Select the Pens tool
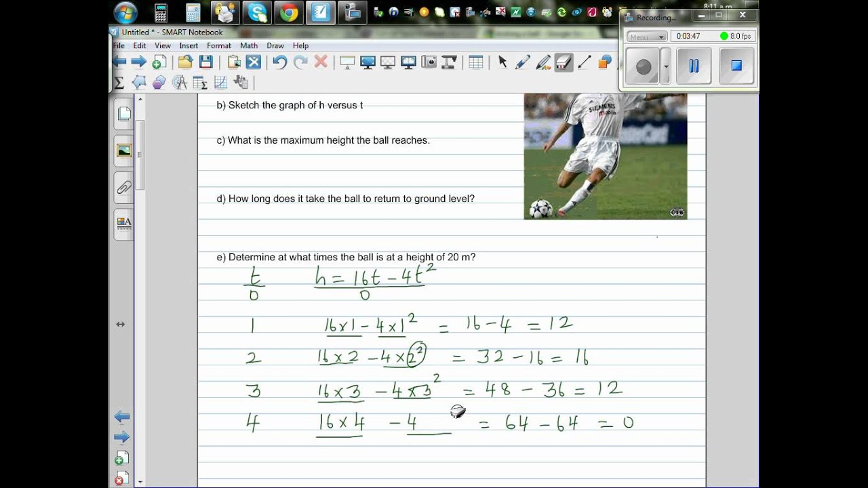 click(x=522, y=62)
